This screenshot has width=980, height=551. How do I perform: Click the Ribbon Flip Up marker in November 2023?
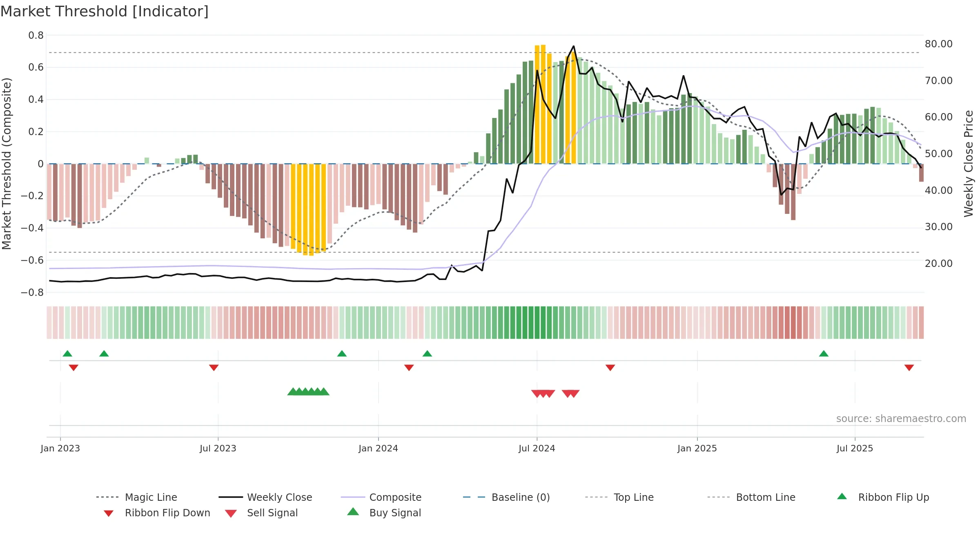coord(342,353)
